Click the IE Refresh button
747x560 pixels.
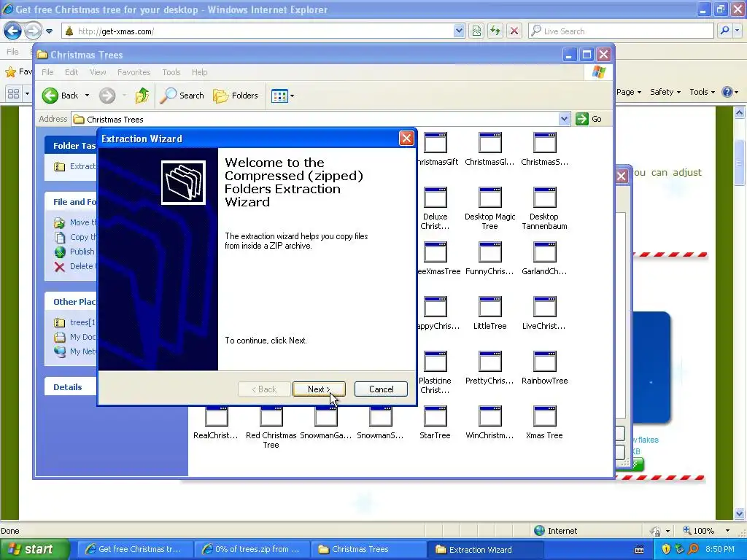495,31
